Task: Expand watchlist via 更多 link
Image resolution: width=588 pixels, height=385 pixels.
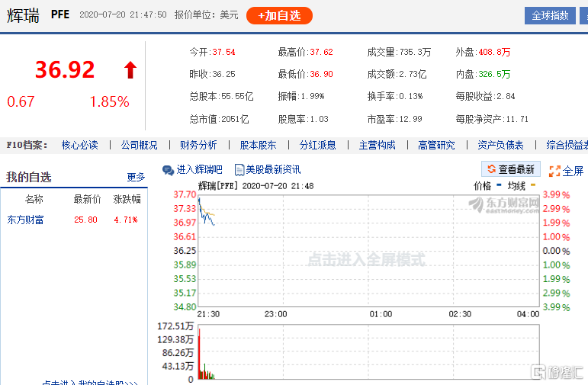Action: point(136,177)
